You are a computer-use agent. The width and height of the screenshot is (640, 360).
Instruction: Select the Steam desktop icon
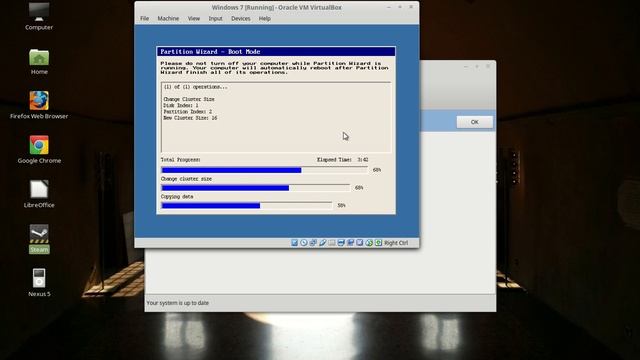(x=39, y=239)
